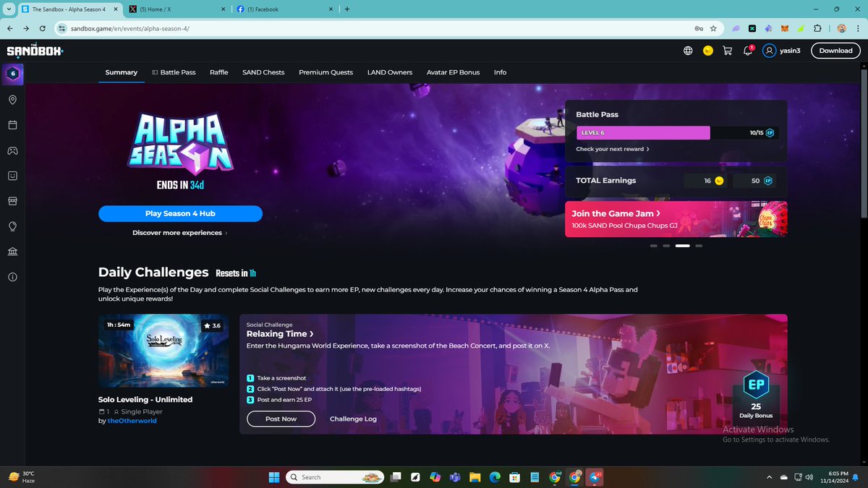Expand Discover more experiences

180,233
